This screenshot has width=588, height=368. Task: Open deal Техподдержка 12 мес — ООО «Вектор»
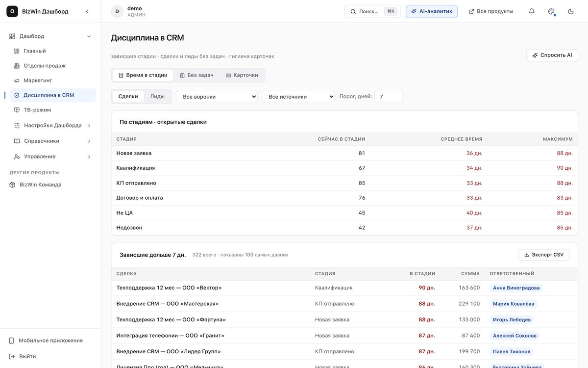[x=169, y=288]
